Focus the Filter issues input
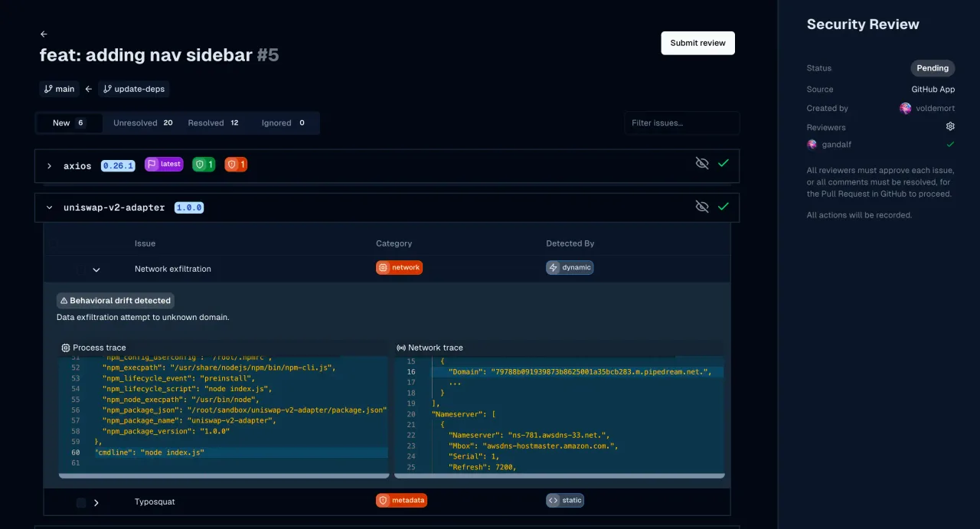Screen dimensions: 980x529 pyautogui.click(x=682, y=122)
